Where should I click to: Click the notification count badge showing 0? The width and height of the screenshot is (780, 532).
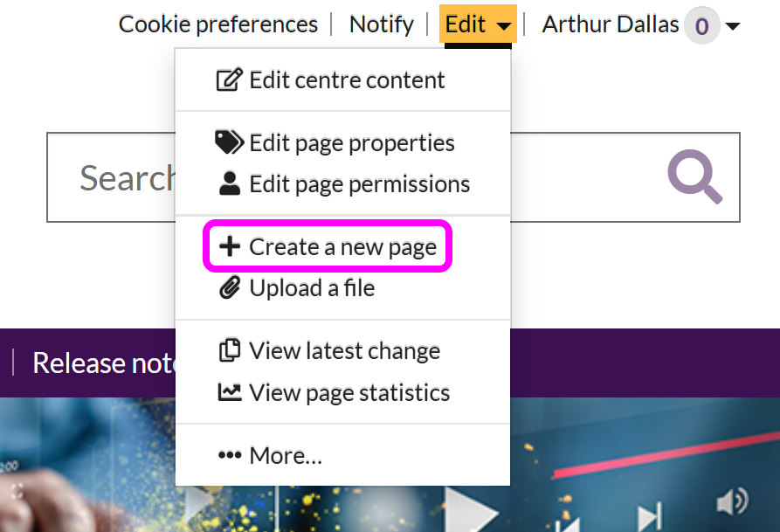click(701, 26)
